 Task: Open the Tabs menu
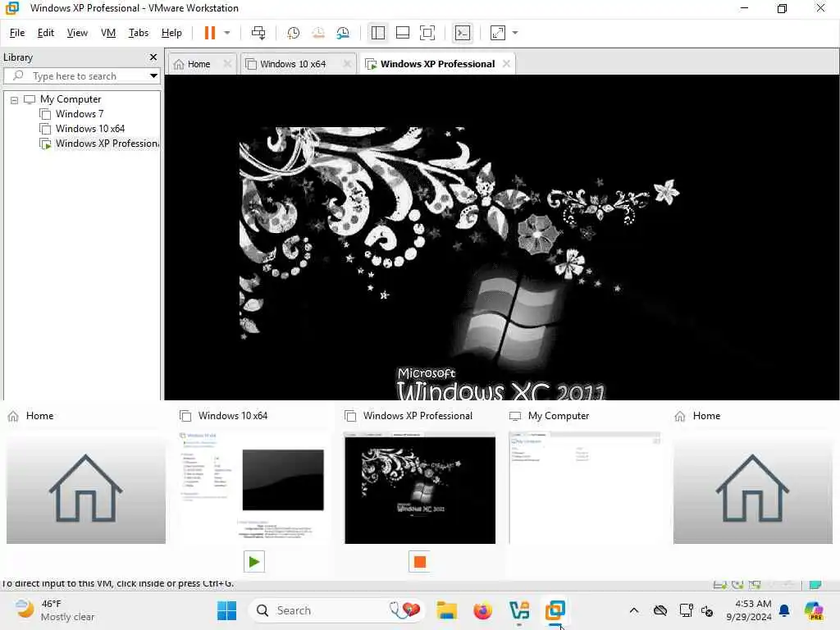[138, 33]
